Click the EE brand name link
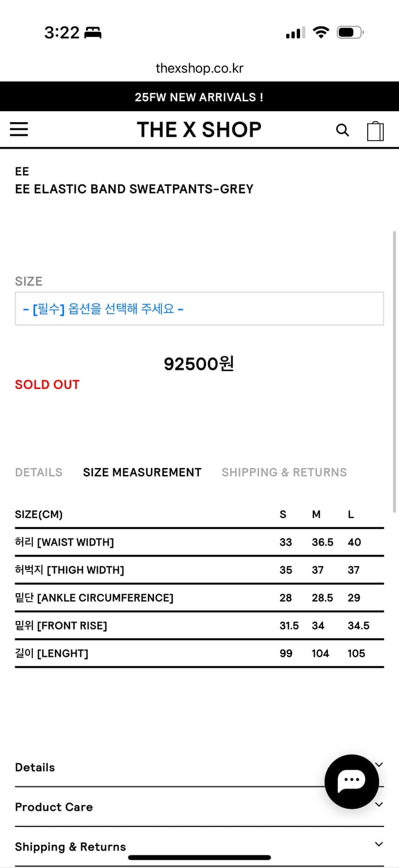Viewport: 399px width, 868px height. tap(21, 171)
